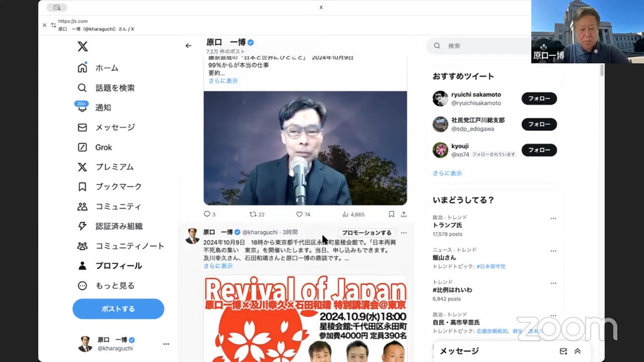Click #日本保守党 topic link

pos(491,266)
